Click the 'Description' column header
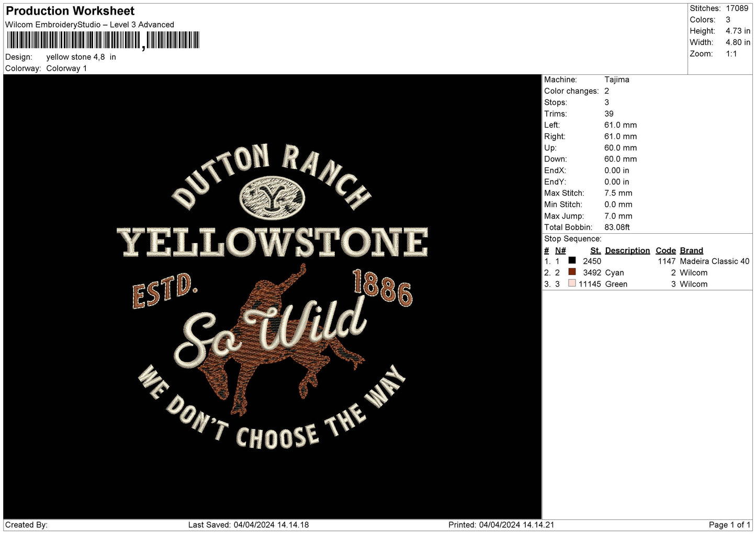The image size is (756, 534). coord(627,251)
